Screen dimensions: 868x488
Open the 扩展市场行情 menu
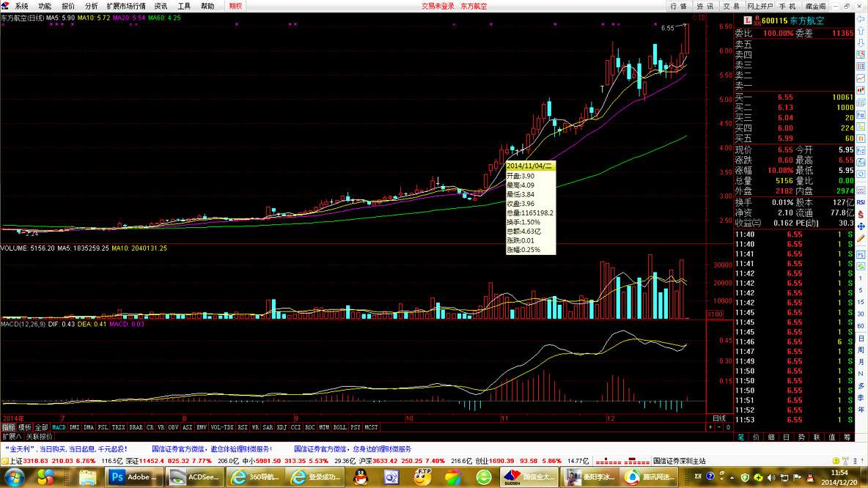pos(126,6)
